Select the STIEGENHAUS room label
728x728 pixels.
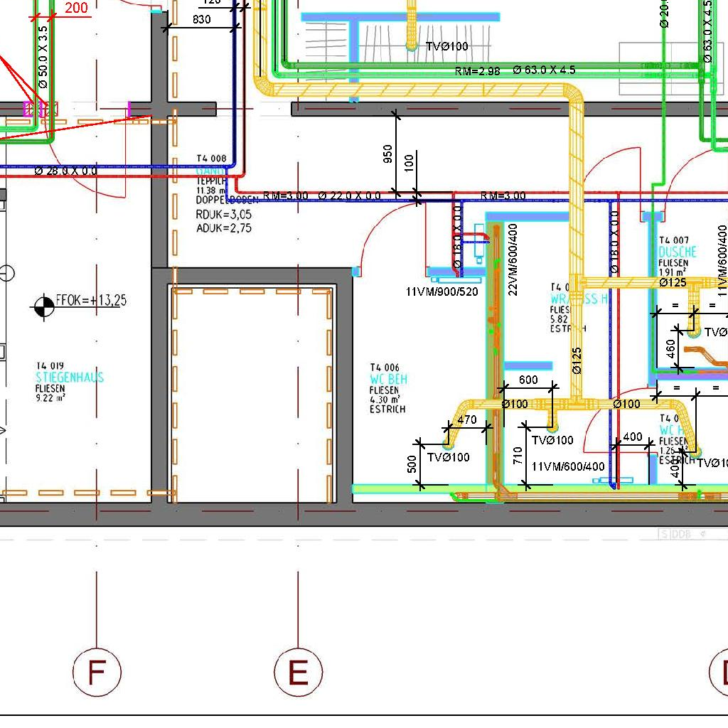(x=70, y=377)
